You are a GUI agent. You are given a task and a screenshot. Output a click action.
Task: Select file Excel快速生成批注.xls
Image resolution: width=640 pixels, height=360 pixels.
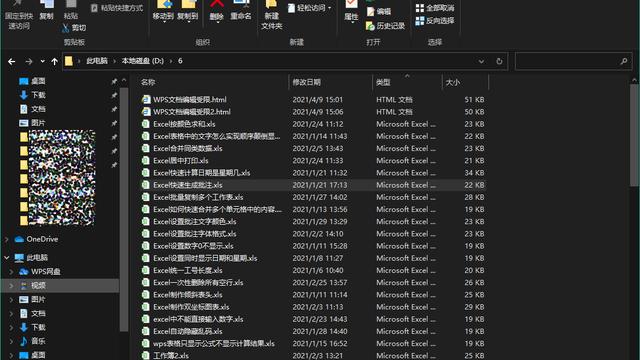tap(313, 185)
